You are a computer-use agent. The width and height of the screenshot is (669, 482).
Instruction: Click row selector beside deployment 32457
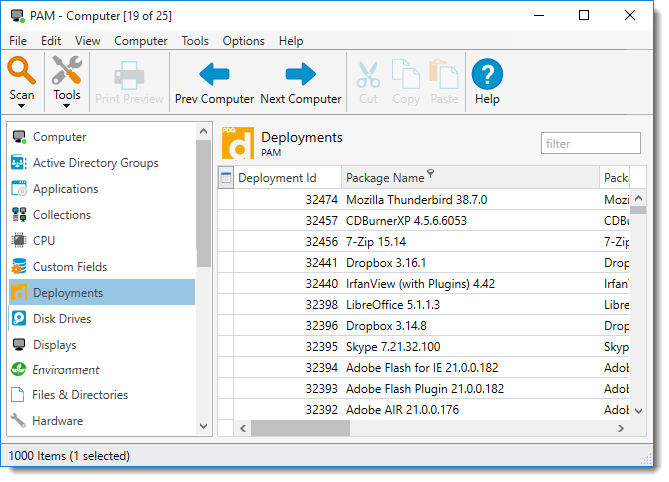pos(226,220)
